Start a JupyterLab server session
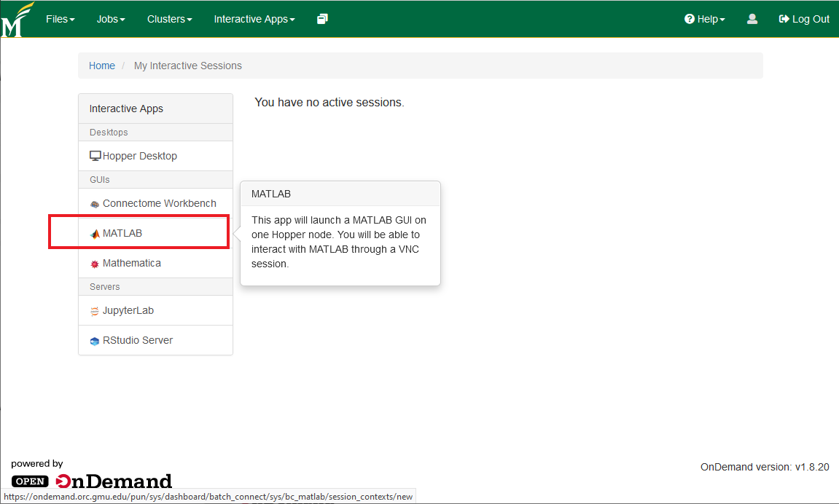The height and width of the screenshot is (504, 839). pos(156,310)
